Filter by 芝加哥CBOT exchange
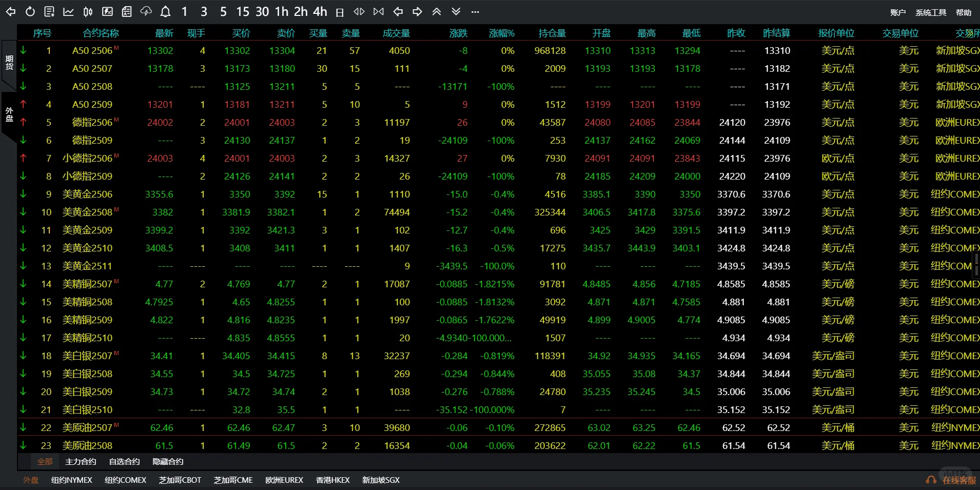Viewport: 980px width, 490px height. 180,480
